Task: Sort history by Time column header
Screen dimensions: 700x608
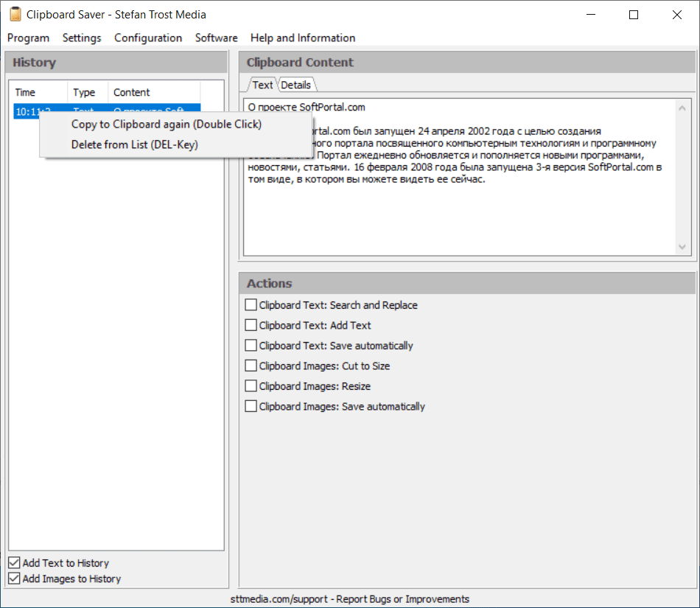Action: tap(39, 92)
